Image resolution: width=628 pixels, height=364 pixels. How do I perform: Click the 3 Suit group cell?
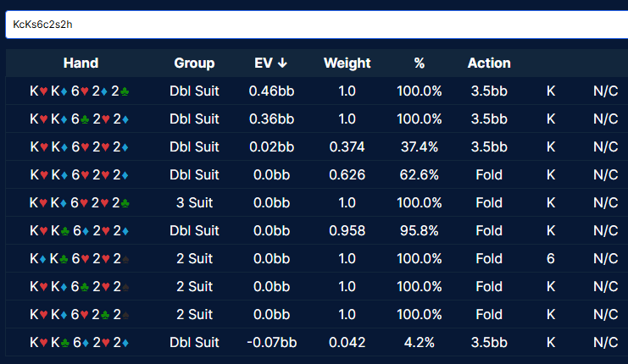194,203
